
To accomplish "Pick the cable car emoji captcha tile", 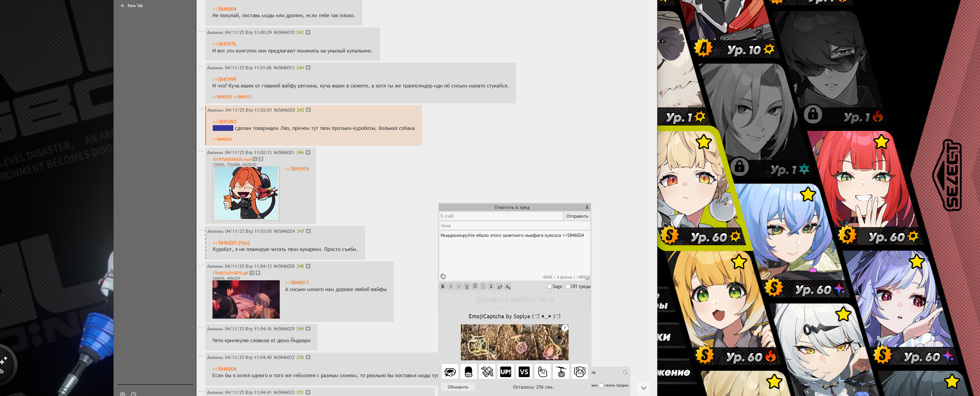I will click(x=561, y=372).
